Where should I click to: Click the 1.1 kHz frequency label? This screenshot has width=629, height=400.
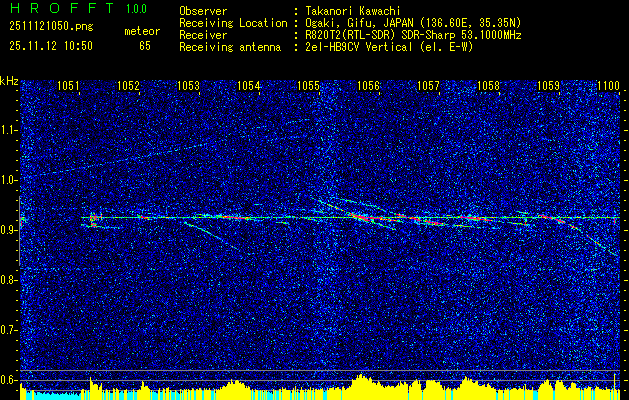click(9, 130)
